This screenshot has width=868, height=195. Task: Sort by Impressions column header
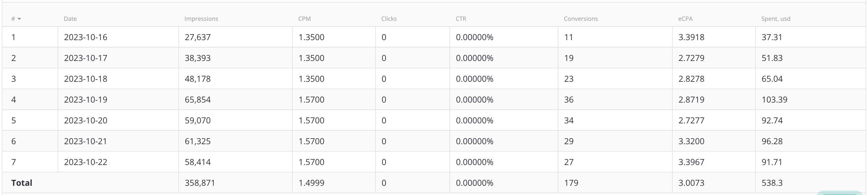(201, 19)
